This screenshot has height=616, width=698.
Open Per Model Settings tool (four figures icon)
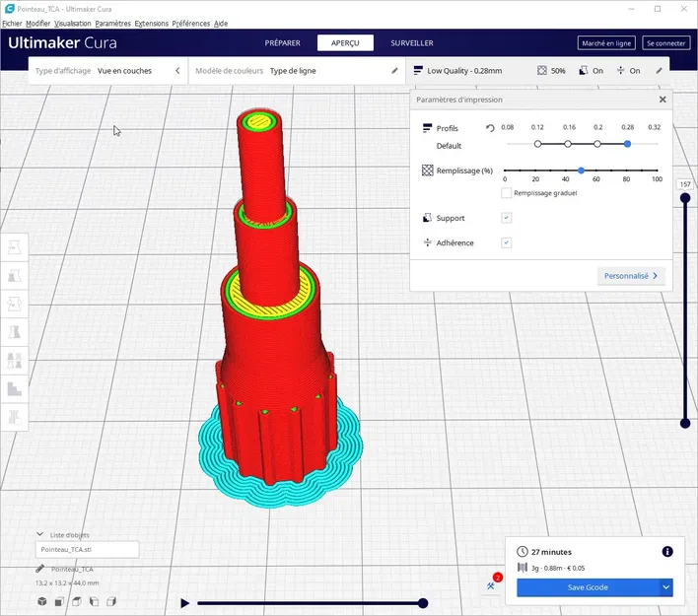click(x=14, y=361)
